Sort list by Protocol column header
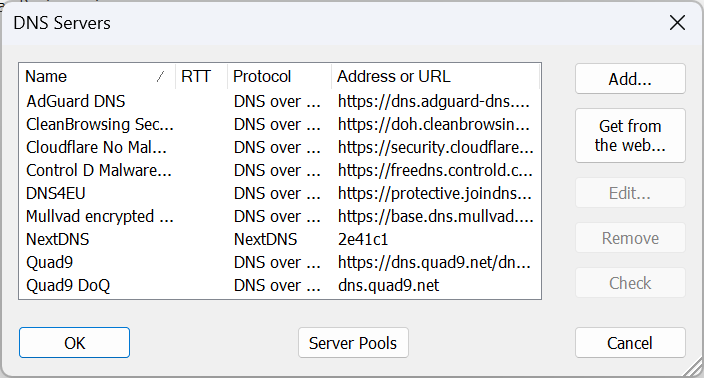 point(279,76)
